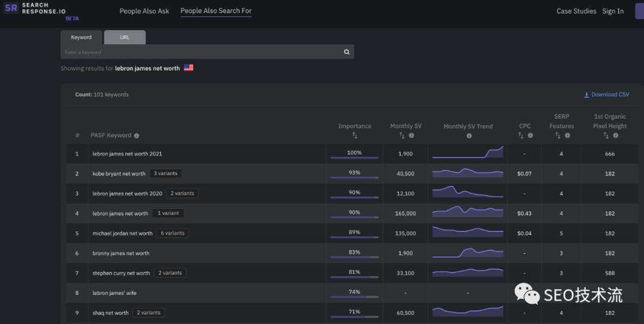Select the Keyword tab

point(81,37)
